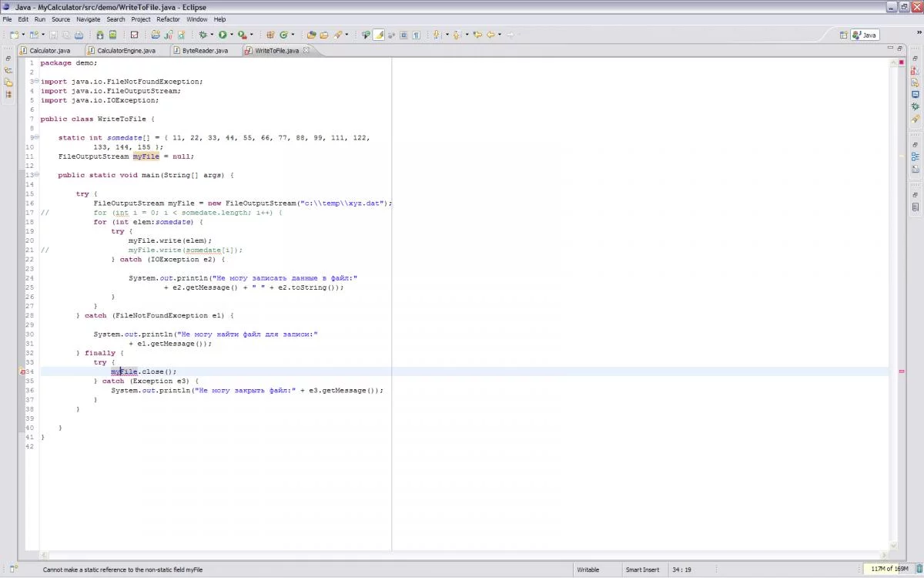Click the Save disk icon

point(53,35)
